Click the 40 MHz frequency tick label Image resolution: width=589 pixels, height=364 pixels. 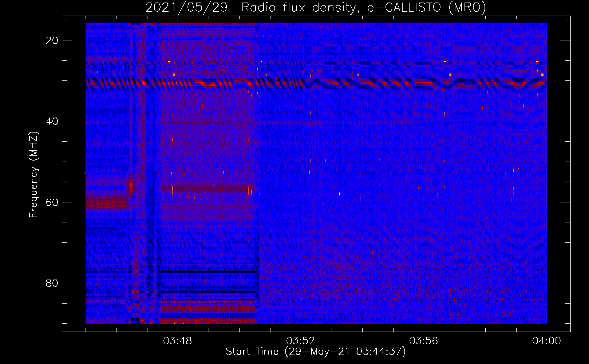pos(52,121)
